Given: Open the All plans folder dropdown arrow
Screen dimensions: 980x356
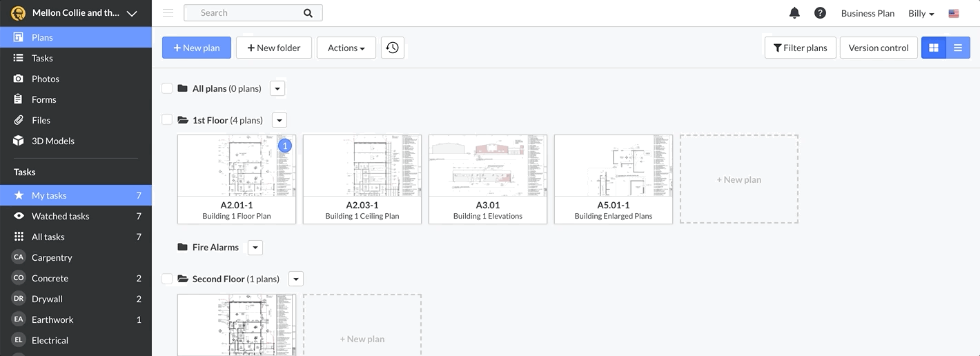Looking at the screenshot, I should point(277,88).
